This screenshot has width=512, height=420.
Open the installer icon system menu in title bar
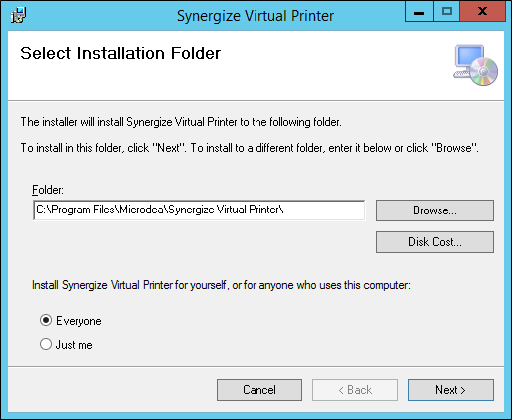[18, 15]
